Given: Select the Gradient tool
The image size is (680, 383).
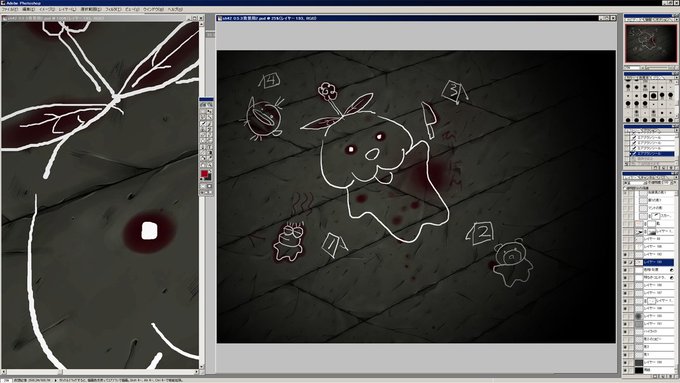Looking at the screenshot, I should click(209, 153).
